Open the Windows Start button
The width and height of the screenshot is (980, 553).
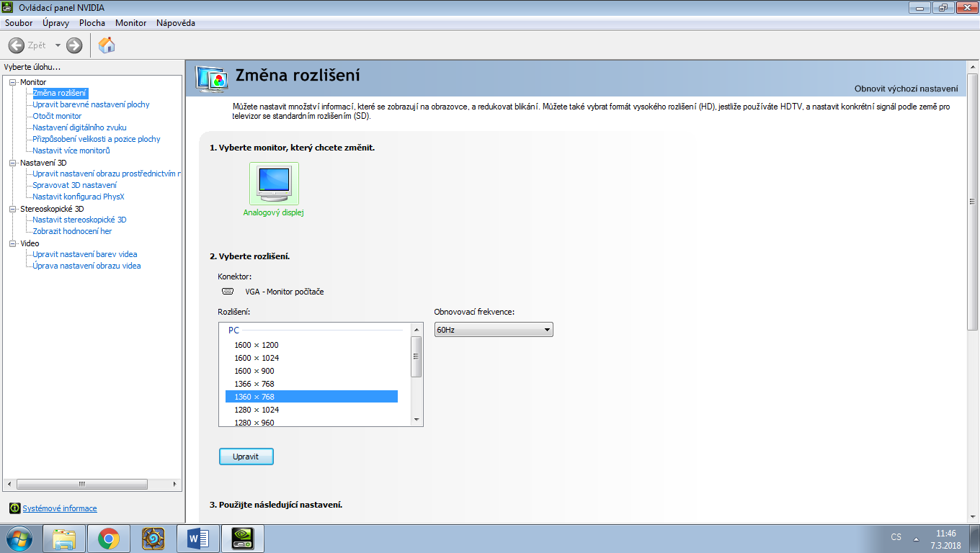tap(19, 538)
